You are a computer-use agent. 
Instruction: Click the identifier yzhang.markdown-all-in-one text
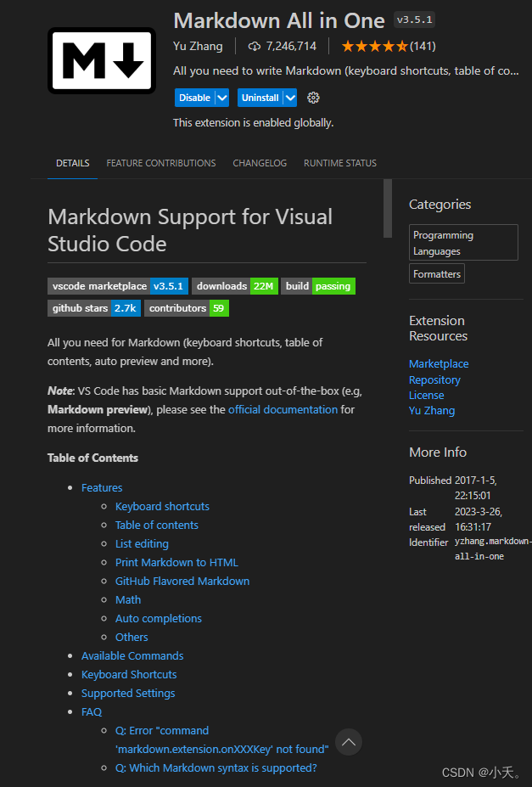click(x=493, y=548)
